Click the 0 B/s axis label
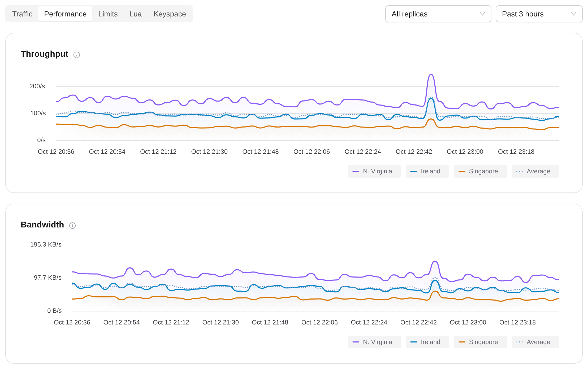588x369 pixels. pyautogui.click(x=54, y=311)
